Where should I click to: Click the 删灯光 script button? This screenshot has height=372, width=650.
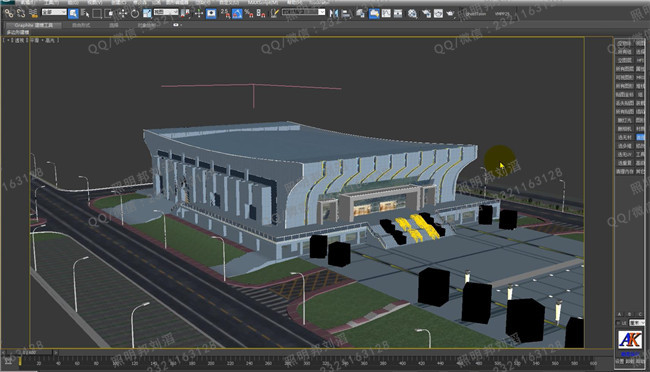pos(624,120)
